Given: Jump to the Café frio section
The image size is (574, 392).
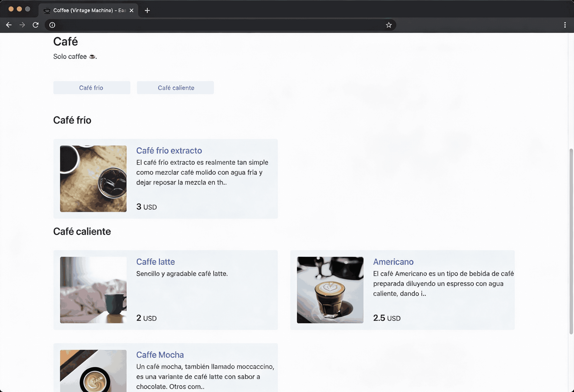Looking at the screenshot, I should coord(91,88).
